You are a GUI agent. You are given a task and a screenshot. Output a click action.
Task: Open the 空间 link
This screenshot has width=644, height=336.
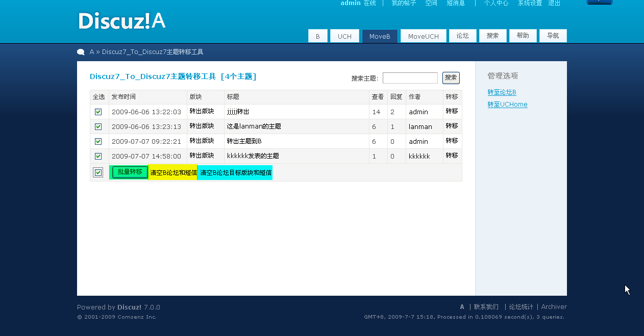pos(431,3)
